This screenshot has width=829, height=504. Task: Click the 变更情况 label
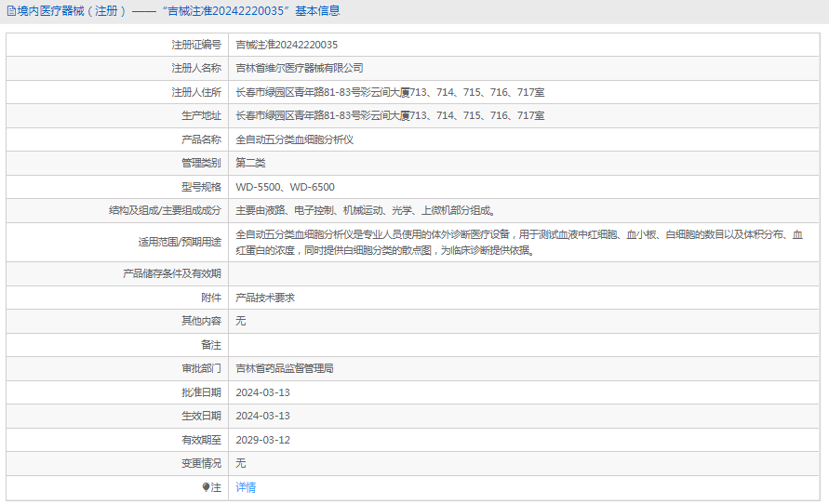tap(201, 463)
